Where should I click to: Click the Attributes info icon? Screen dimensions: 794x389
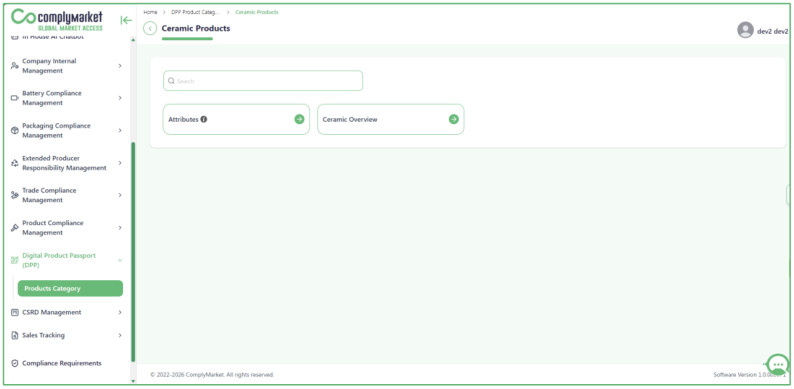[x=204, y=120]
